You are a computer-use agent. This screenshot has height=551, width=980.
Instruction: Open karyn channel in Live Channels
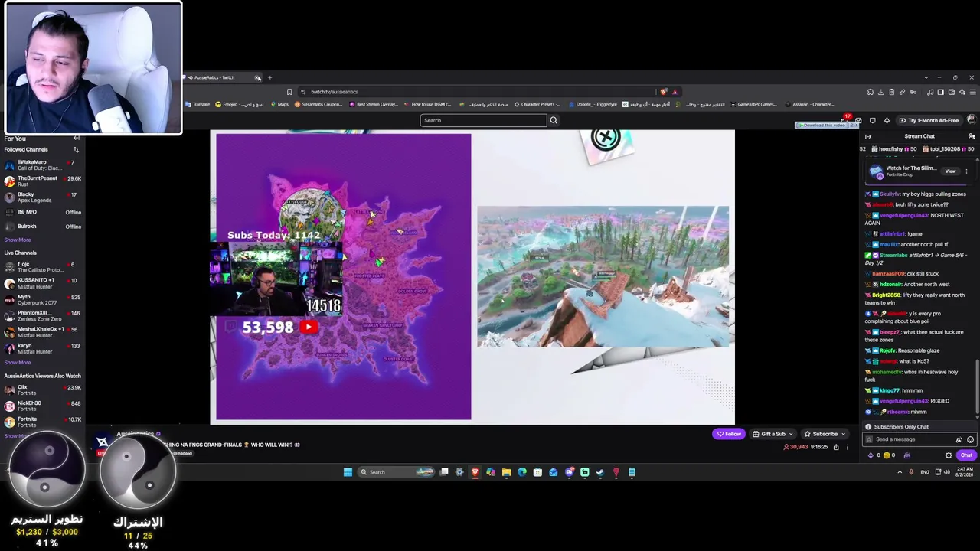42,348
